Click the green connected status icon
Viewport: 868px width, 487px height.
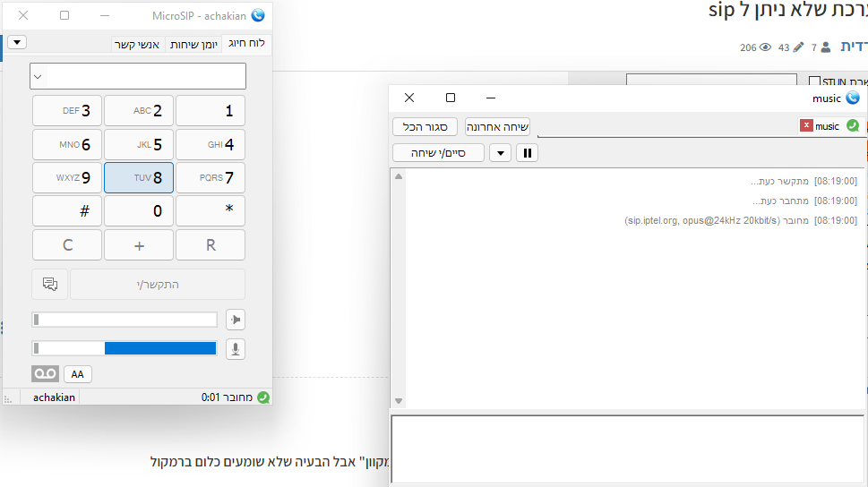(263, 397)
